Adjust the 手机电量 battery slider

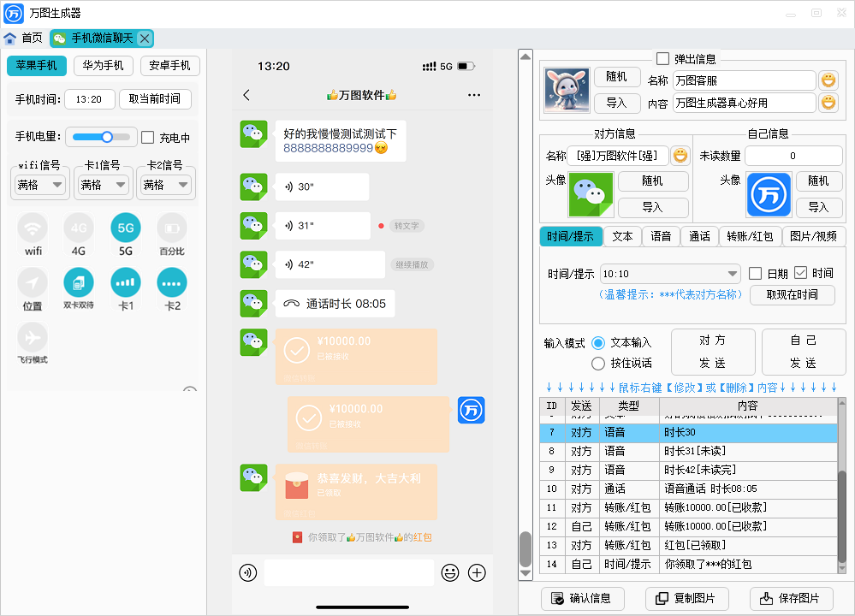(102, 137)
